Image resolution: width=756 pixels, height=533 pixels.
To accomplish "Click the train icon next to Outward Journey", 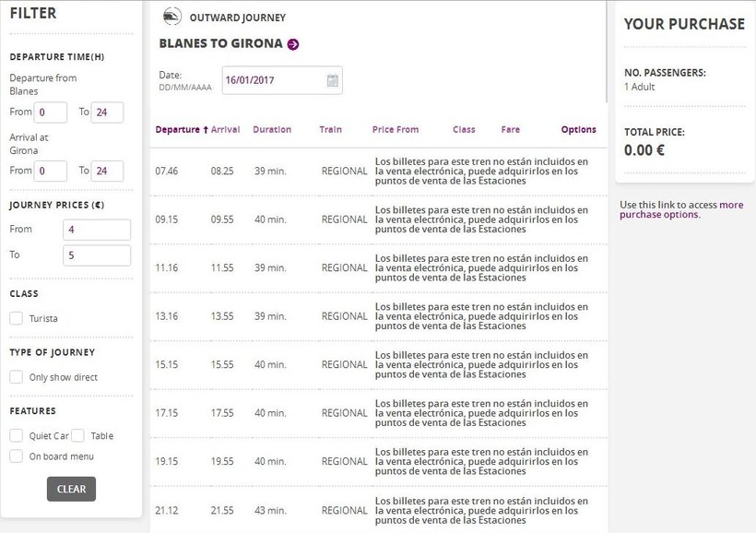I will click(x=171, y=17).
